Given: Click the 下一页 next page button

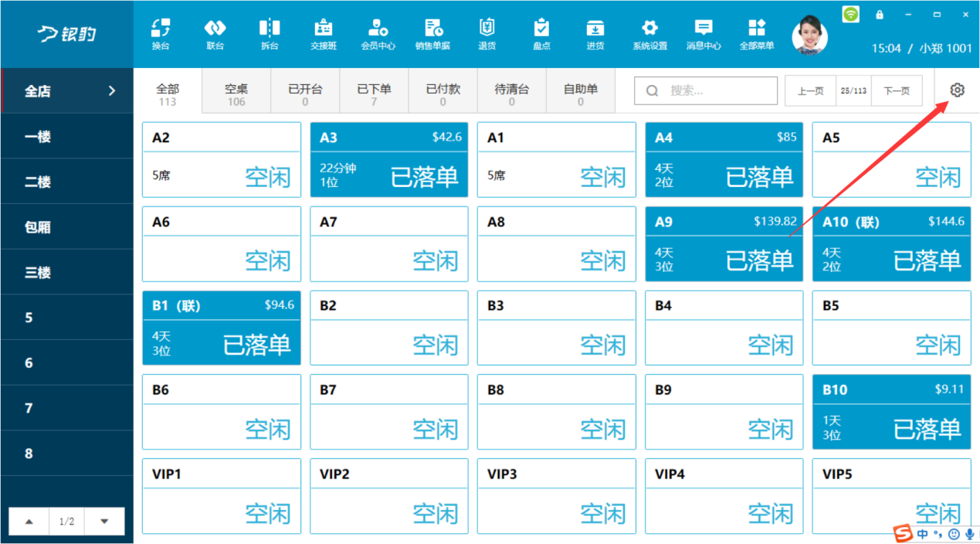Looking at the screenshot, I should point(897,90).
